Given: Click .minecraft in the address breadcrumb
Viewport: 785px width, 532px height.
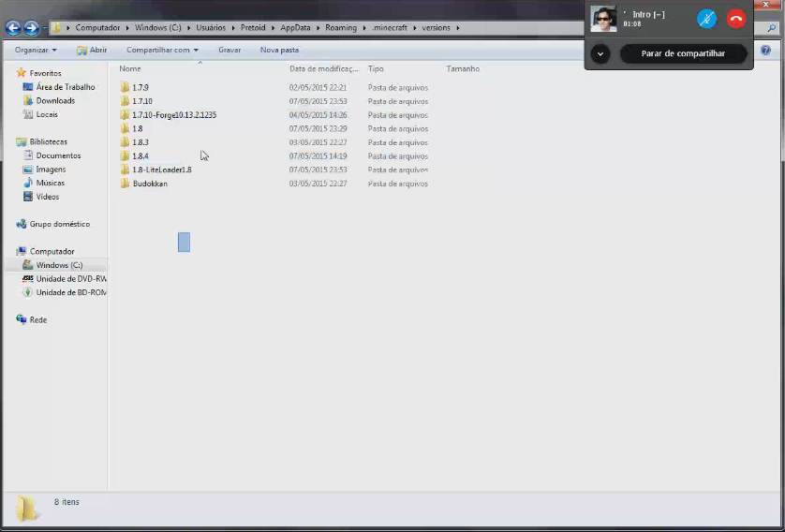Looking at the screenshot, I should point(389,28).
